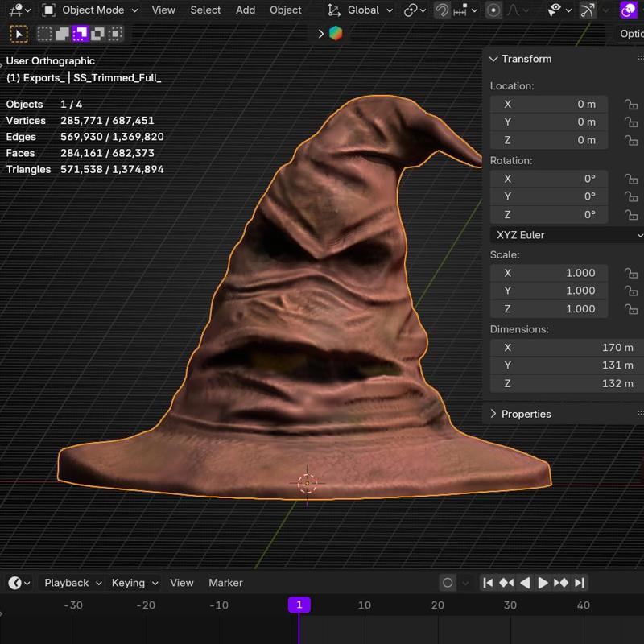
Task: Play the animation forward
Action: tap(543, 583)
